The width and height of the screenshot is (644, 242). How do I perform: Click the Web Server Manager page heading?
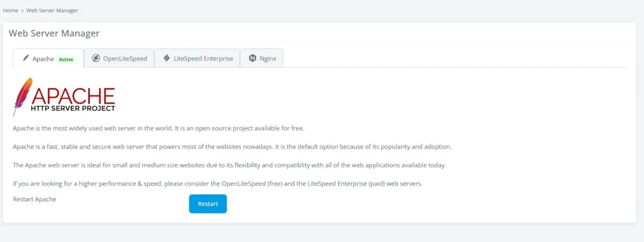pos(54,33)
